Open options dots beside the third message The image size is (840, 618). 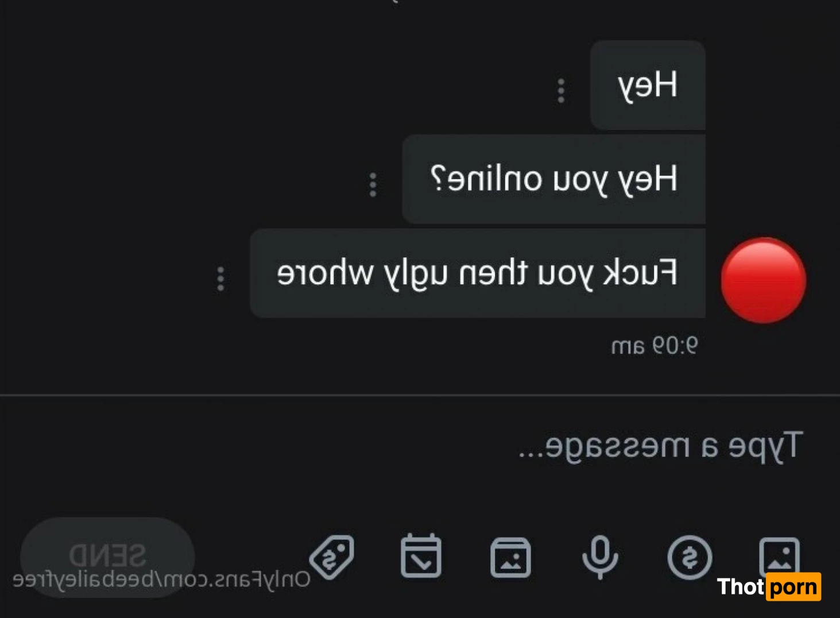220,279
